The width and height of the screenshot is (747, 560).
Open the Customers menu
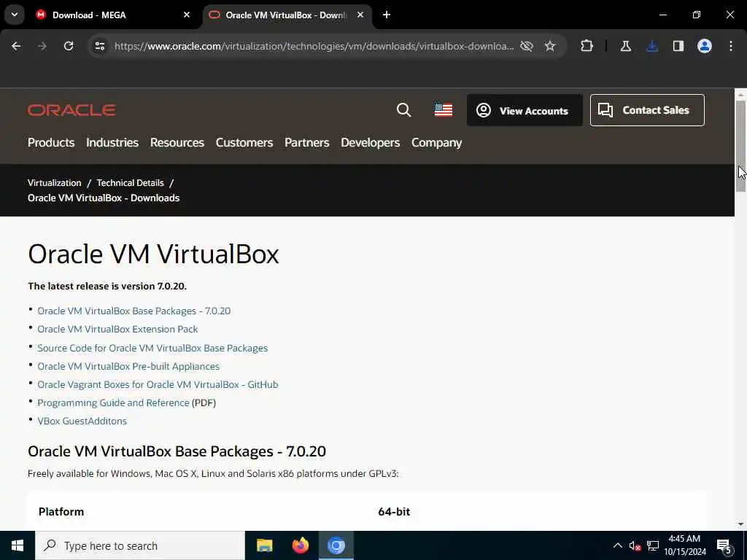pos(244,142)
